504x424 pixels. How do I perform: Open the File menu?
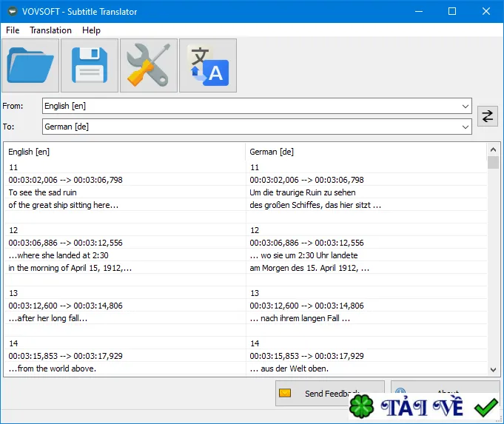click(13, 30)
